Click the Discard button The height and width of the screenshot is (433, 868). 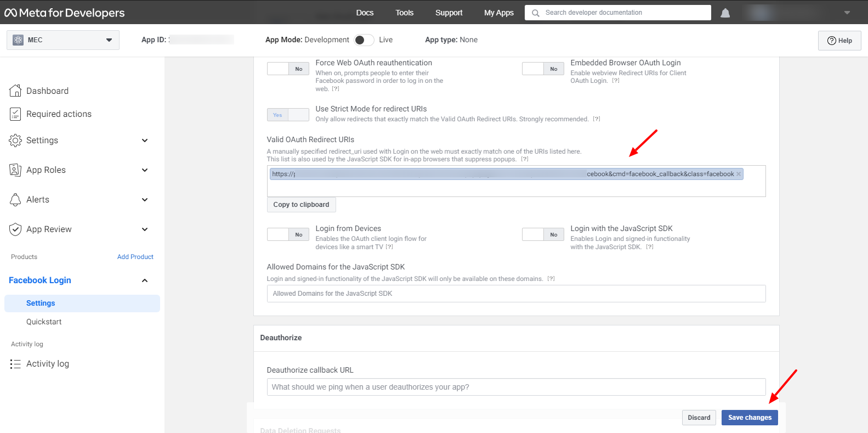699,418
